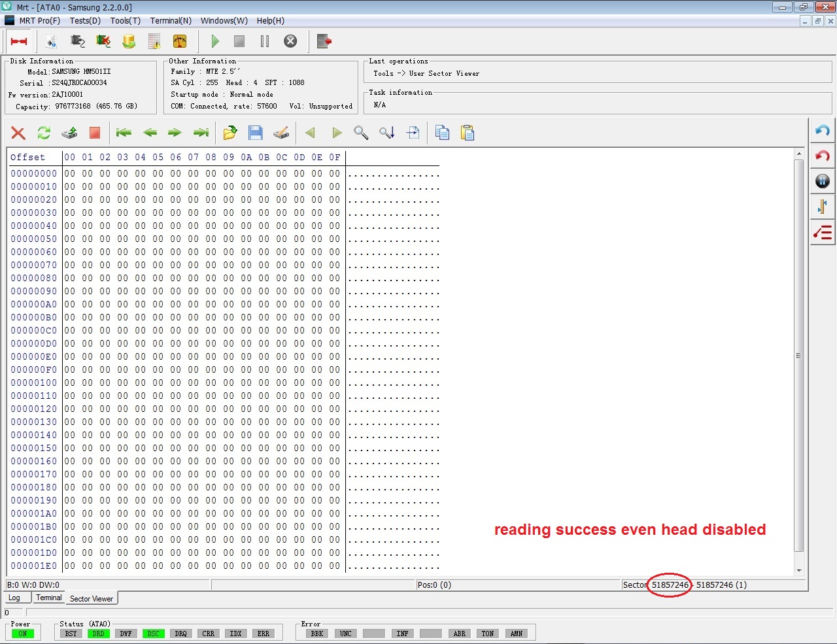Click the Sector number field 51857246
Screen dimensions: 837x644
[670, 585]
